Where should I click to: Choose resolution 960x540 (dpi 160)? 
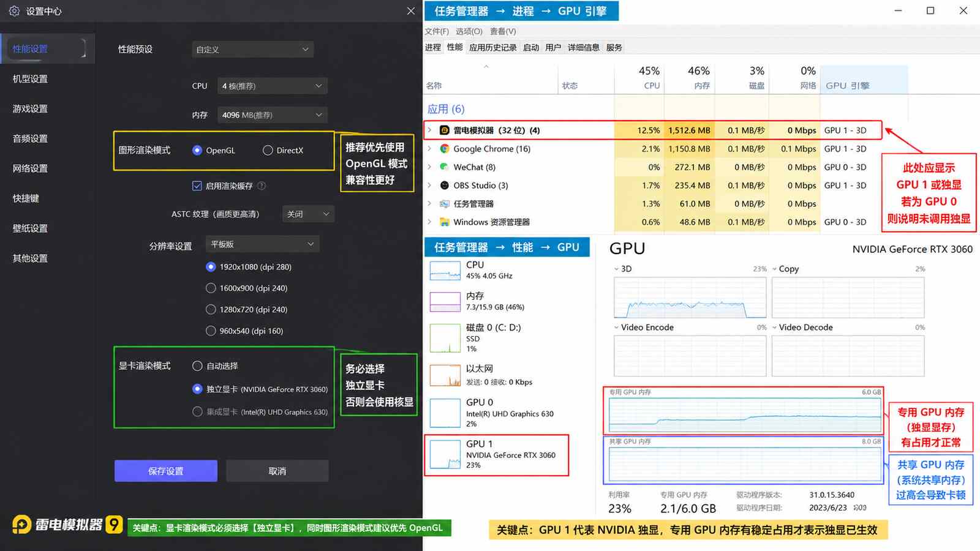tap(211, 331)
